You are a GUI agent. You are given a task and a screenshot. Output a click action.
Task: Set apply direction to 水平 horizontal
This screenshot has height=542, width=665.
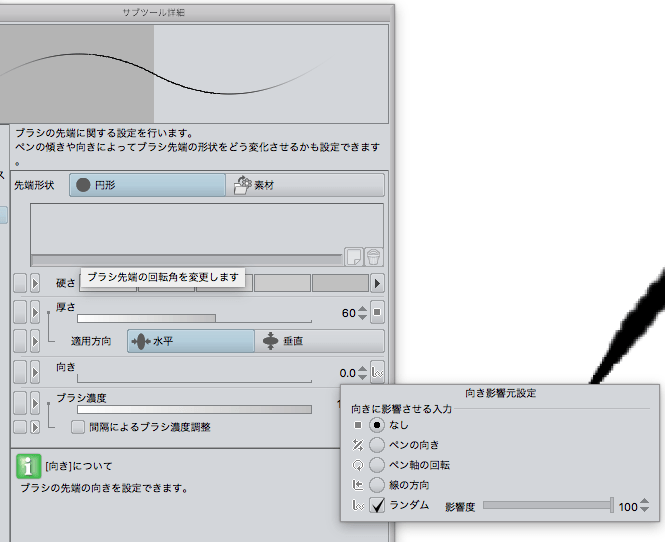tap(190, 341)
